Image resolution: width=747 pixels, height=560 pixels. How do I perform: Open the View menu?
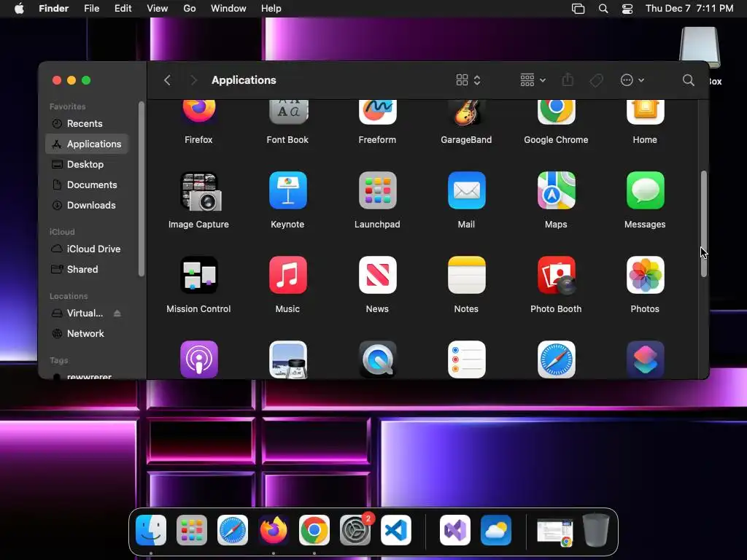tap(158, 9)
